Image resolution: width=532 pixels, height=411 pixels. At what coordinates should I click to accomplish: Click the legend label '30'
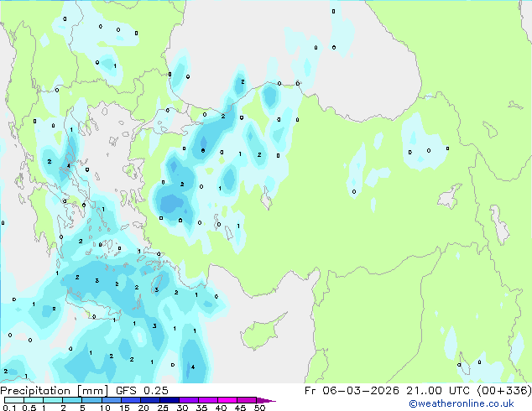pyautogui.click(x=182, y=408)
